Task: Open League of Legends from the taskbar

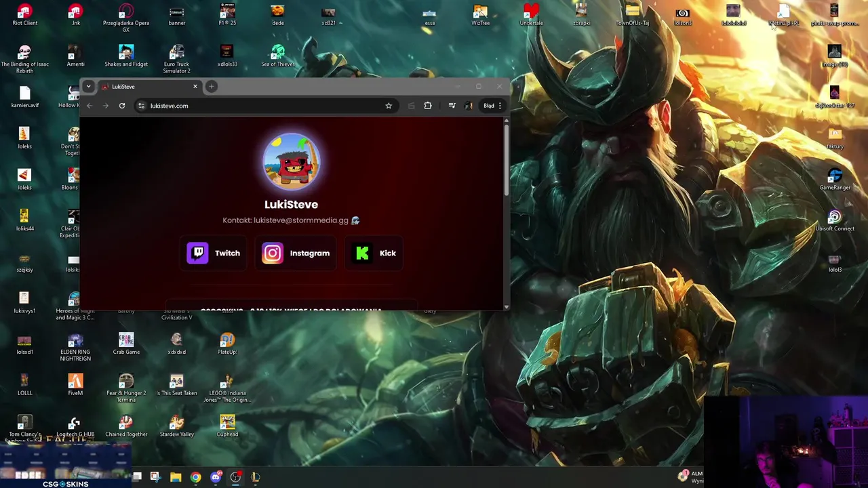Action: pyautogui.click(x=255, y=477)
